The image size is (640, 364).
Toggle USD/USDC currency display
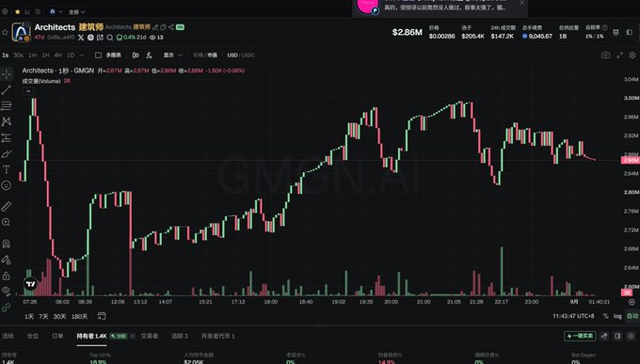coord(241,55)
